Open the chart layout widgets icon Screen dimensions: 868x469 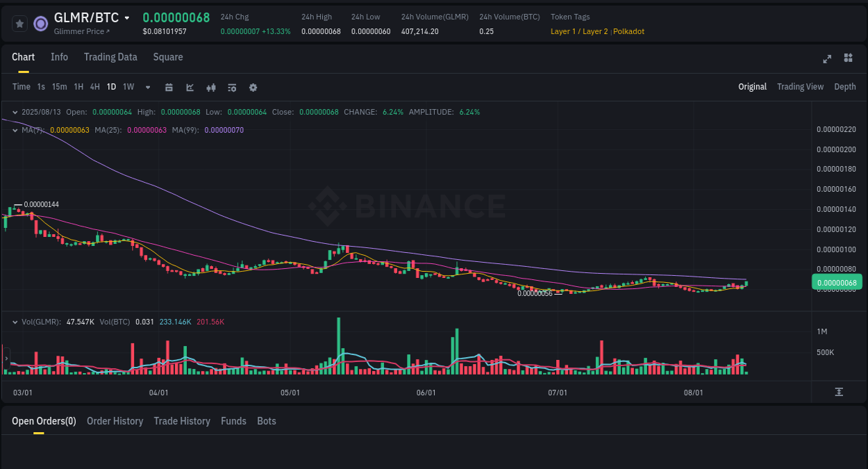[848, 59]
